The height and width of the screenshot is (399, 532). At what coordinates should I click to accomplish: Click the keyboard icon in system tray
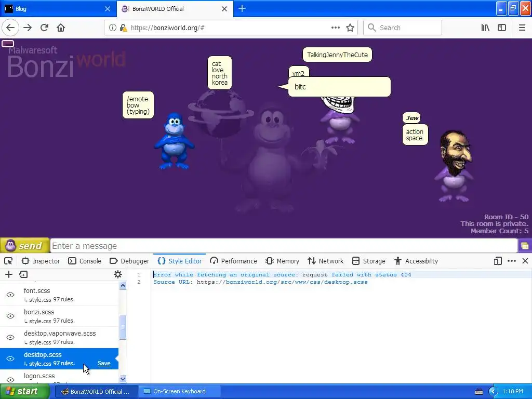click(x=478, y=392)
